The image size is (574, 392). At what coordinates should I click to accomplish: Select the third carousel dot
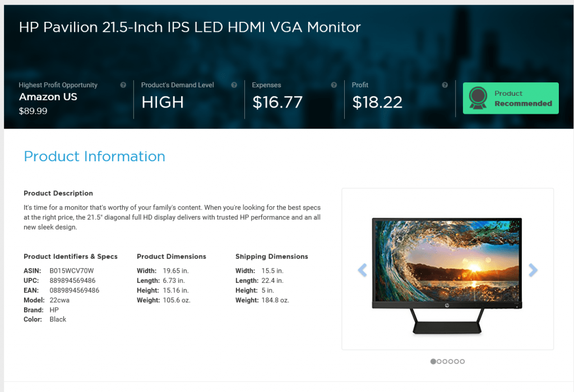click(x=445, y=361)
